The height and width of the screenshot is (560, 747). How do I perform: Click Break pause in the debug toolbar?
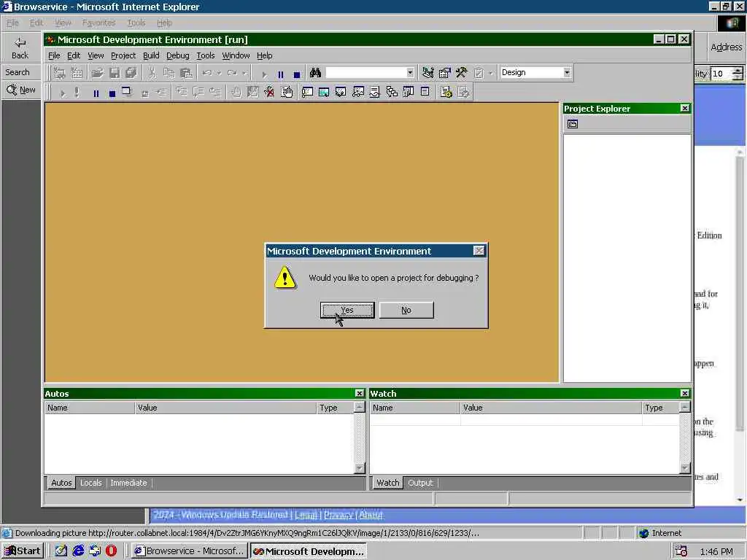[x=96, y=93]
